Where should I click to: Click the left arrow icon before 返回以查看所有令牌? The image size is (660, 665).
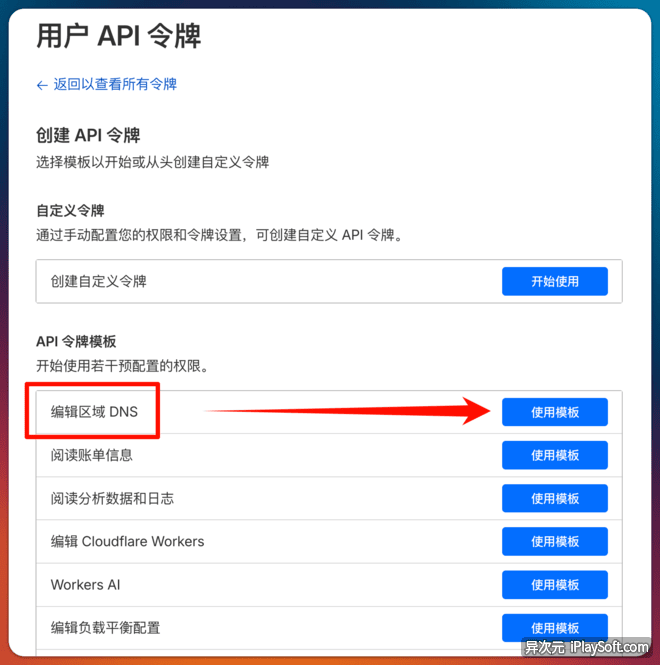[42, 85]
